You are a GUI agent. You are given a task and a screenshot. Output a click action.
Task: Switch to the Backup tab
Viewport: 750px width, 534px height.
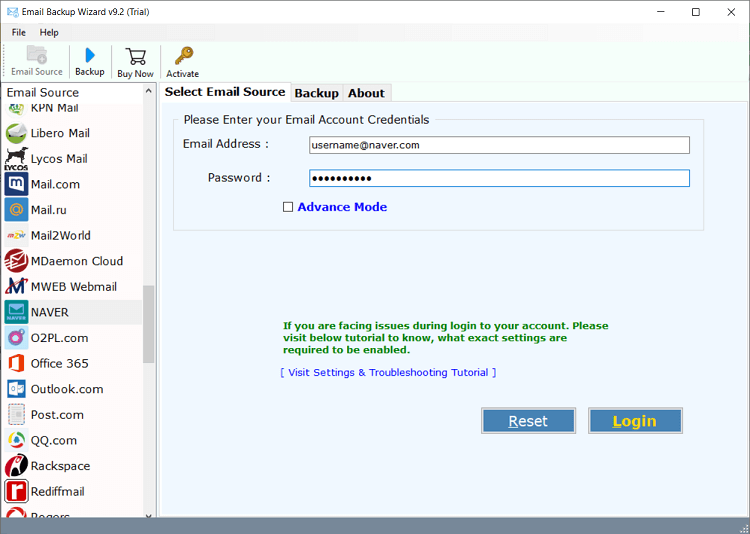316,93
